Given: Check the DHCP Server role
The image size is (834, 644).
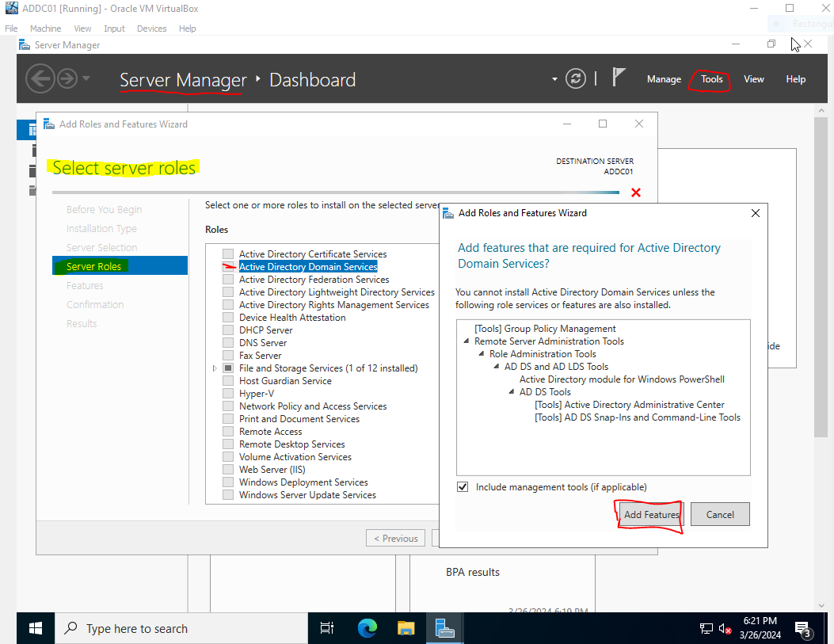Looking at the screenshot, I should click(228, 330).
